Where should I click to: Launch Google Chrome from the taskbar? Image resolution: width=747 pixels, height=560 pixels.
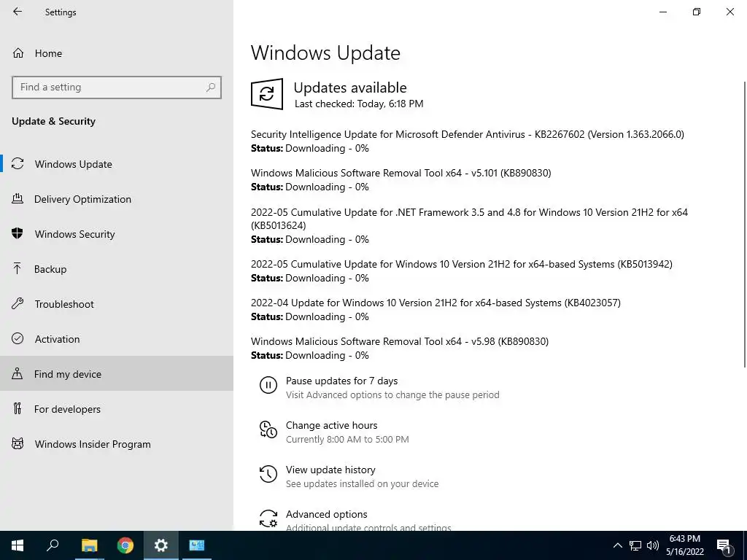(125, 545)
